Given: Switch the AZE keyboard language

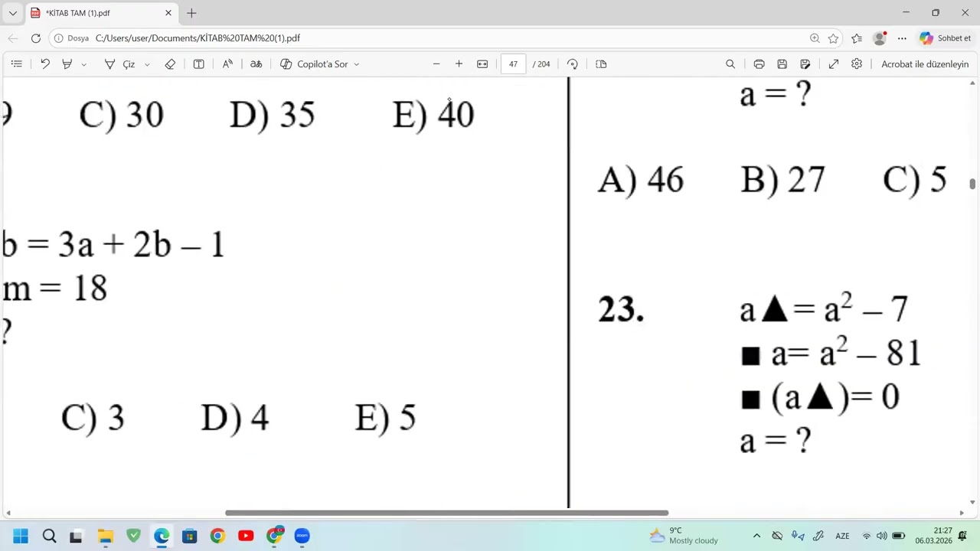Looking at the screenshot, I should 842,536.
